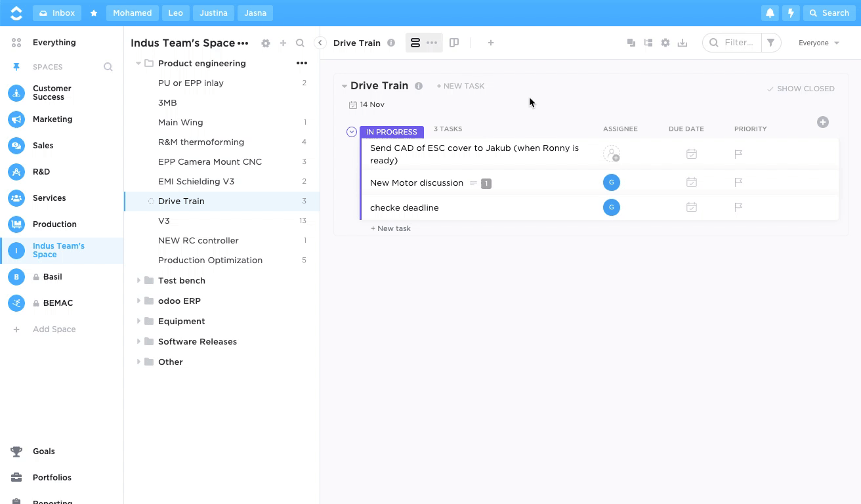Open the Everyone assignee dropdown
This screenshot has width=861, height=504.
[818, 43]
